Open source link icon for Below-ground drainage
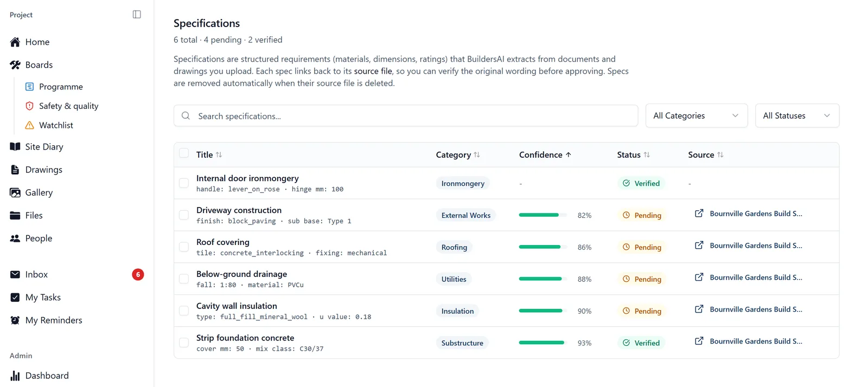 coord(699,278)
